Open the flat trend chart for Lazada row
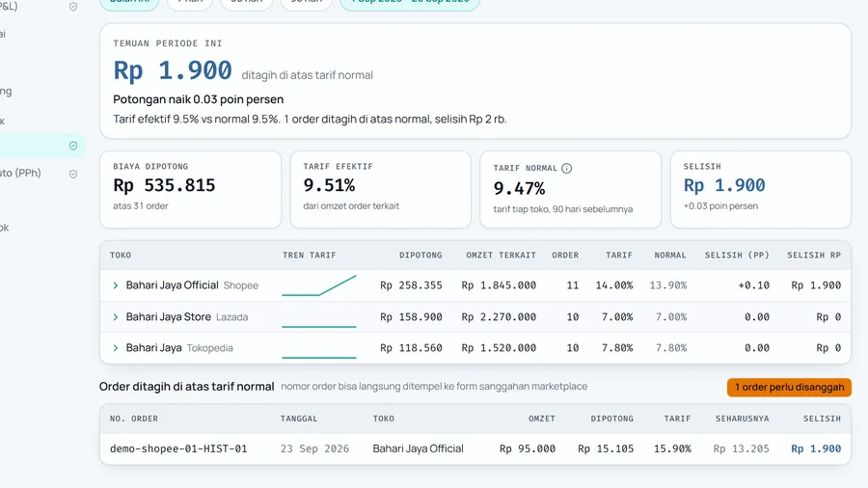Viewport: 868px width, 488px height. (x=319, y=326)
